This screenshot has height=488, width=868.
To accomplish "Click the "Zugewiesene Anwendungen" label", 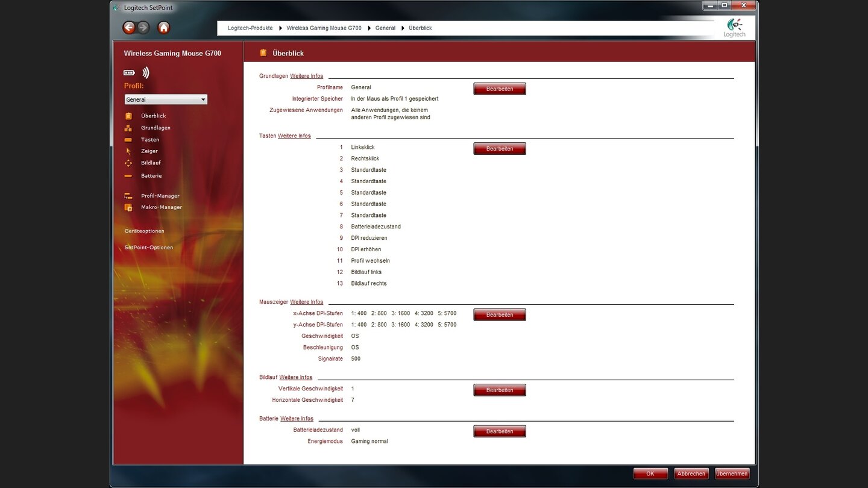I will tap(306, 110).
